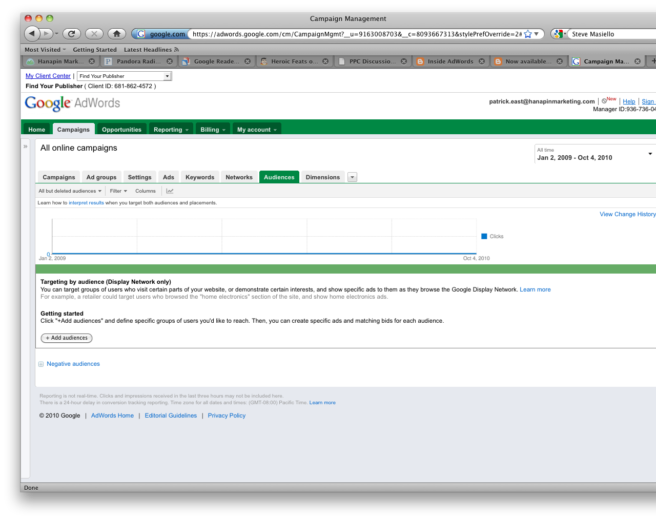This screenshot has height=520, width=656.
Task: Open URL bar history dropdown arrow
Action: (x=536, y=34)
